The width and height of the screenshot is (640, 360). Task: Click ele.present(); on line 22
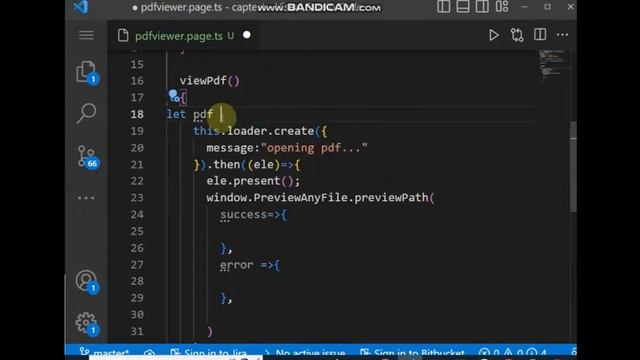(253, 181)
